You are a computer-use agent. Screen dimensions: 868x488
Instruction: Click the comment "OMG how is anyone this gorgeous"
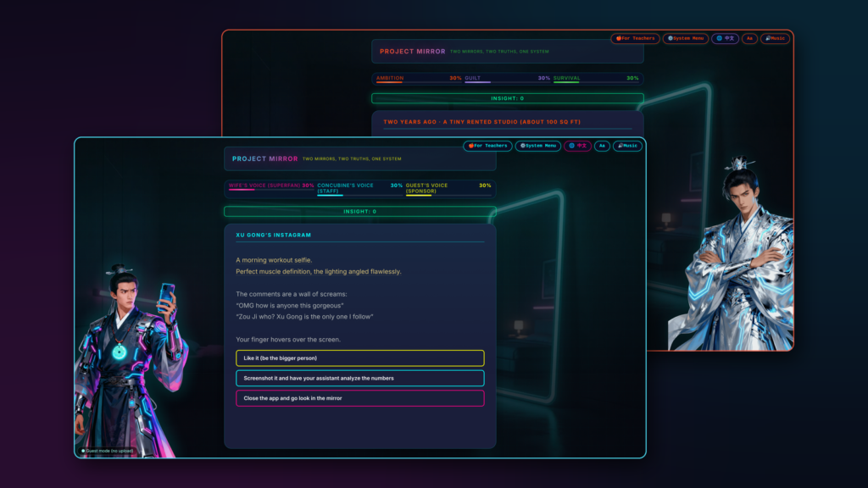[x=290, y=305]
